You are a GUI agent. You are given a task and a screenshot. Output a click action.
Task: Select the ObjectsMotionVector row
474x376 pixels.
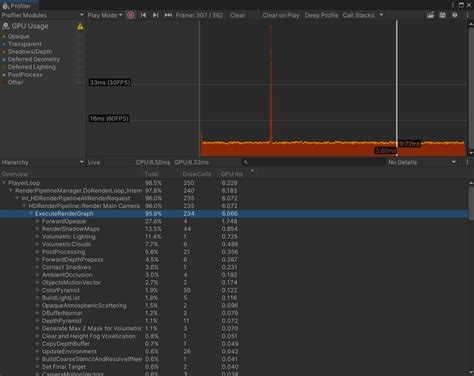pos(234,282)
